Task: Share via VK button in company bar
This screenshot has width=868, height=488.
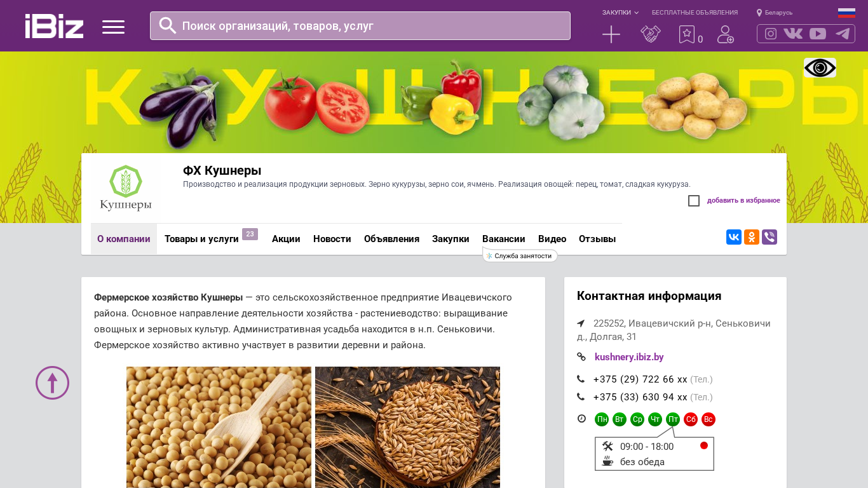Action: pos(734,237)
